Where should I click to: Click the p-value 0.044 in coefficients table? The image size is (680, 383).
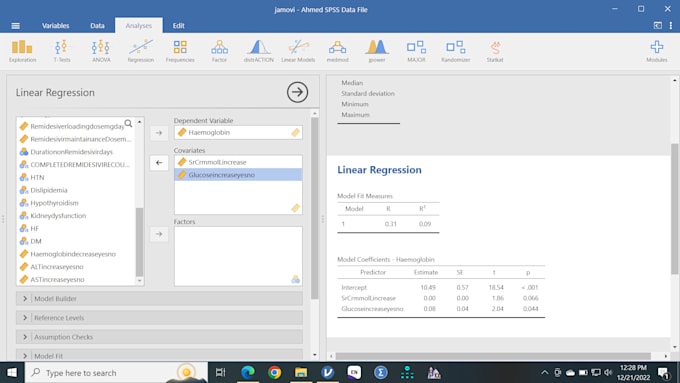tap(530, 309)
